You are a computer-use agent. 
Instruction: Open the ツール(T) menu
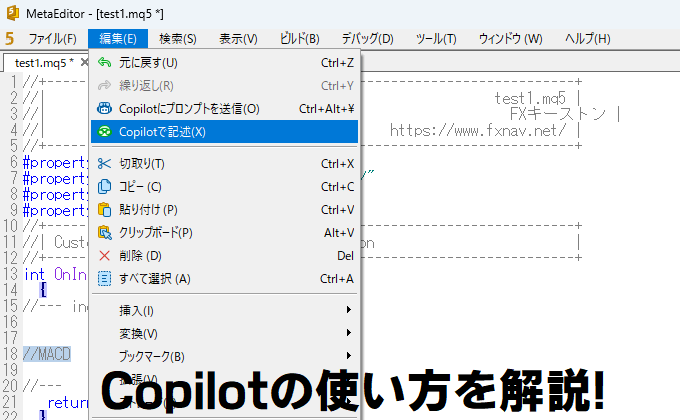(x=436, y=39)
